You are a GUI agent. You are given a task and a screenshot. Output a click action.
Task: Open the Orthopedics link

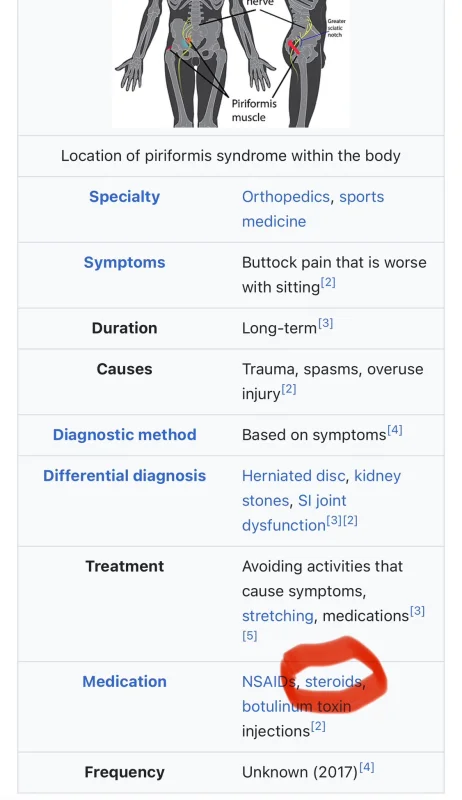pyautogui.click(x=286, y=197)
